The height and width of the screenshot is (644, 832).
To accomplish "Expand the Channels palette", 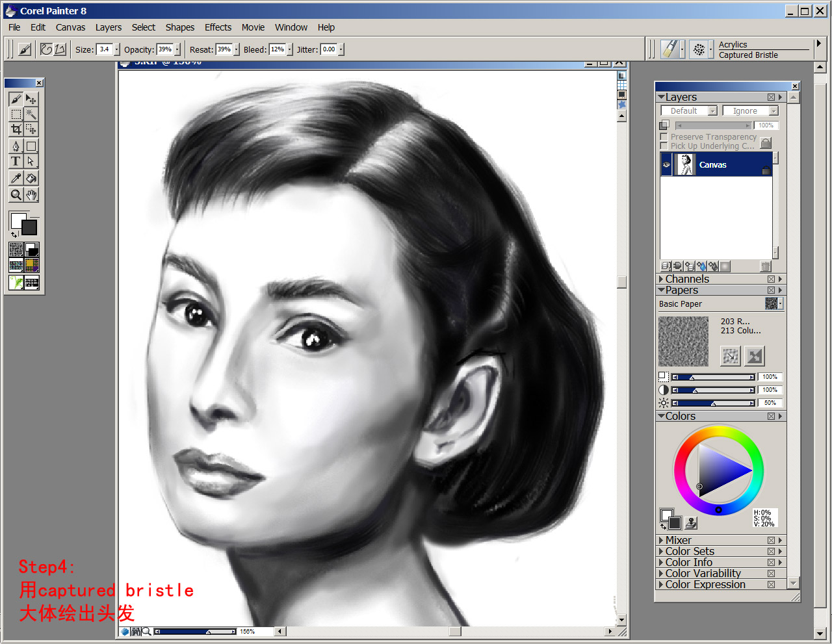I will 661,279.
